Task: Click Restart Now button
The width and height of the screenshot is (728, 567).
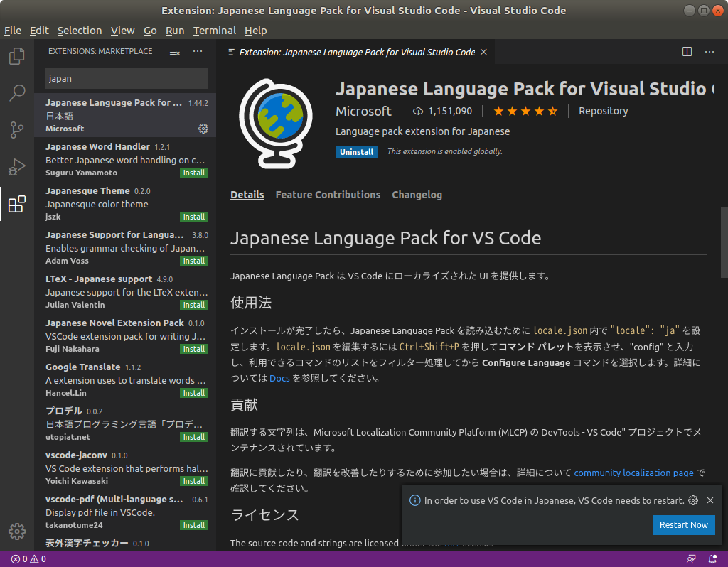Action: point(683,525)
